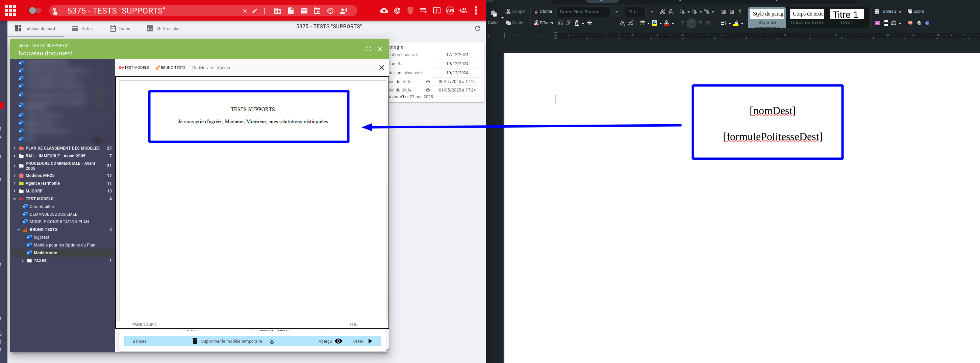Click Effacer to clear formatting
This screenshot has height=363, width=980.
543,23
